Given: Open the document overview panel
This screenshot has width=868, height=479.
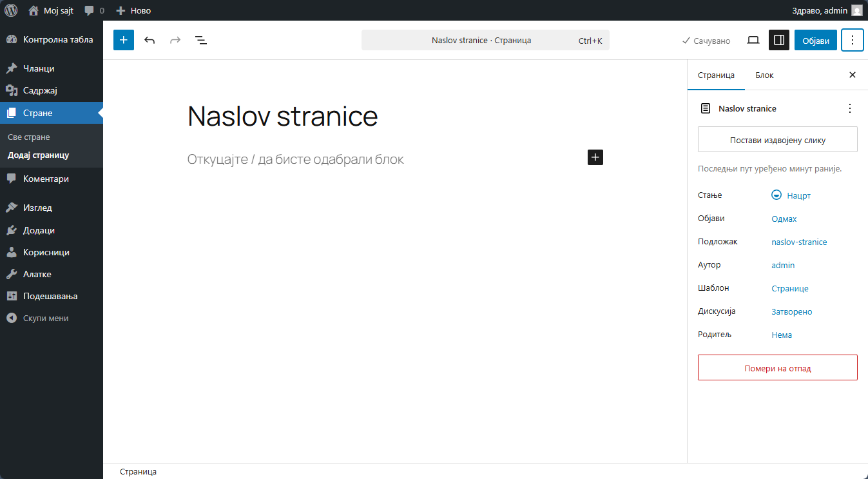Looking at the screenshot, I should point(200,39).
